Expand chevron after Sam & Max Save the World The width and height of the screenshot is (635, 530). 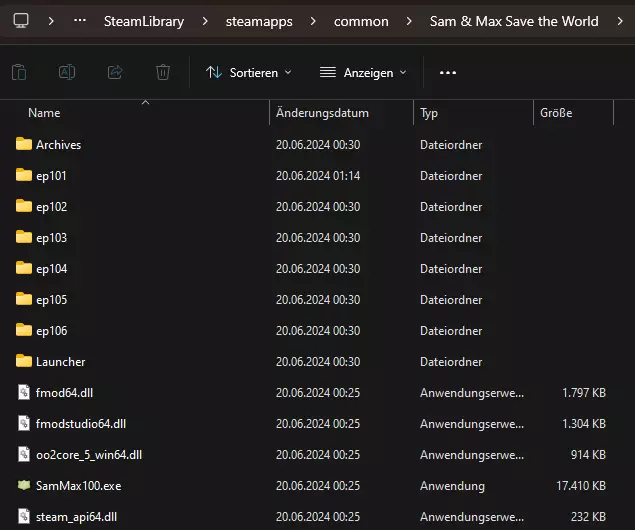point(620,21)
